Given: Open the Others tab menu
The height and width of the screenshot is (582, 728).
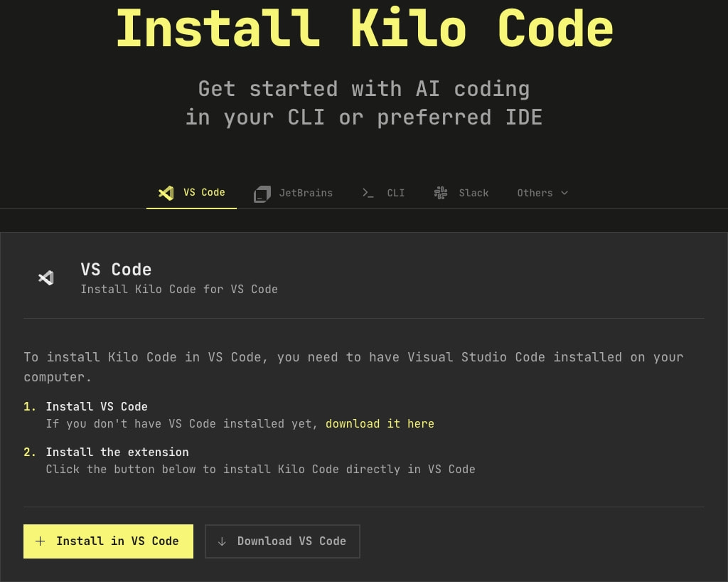Looking at the screenshot, I should (542, 194).
